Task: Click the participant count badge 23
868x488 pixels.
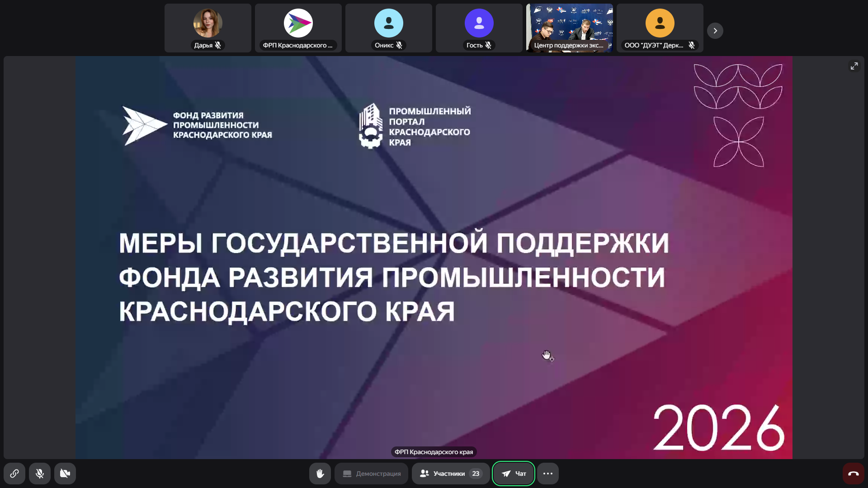Action: point(476,474)
